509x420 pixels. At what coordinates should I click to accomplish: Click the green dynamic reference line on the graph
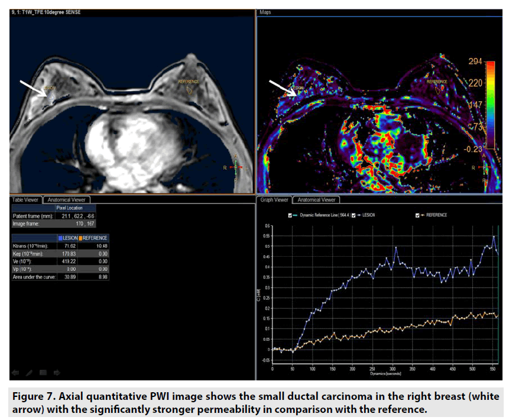[x=498, y=294]
